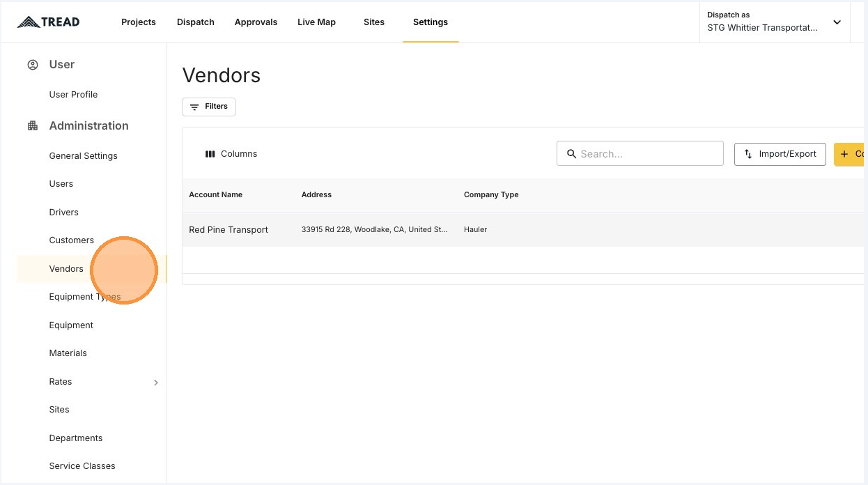The width and height of the screenshot is (868, 485).
Task: Expand the Rates submenu chevron
Action: pos(156,383)
